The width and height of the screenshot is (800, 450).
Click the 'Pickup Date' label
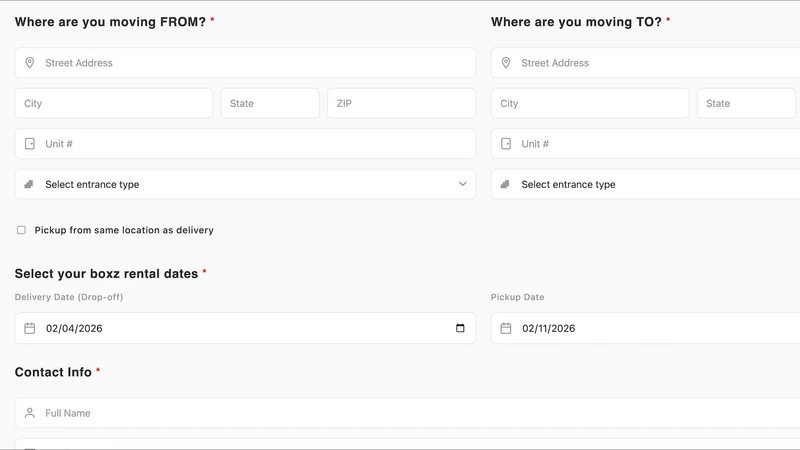517,297
